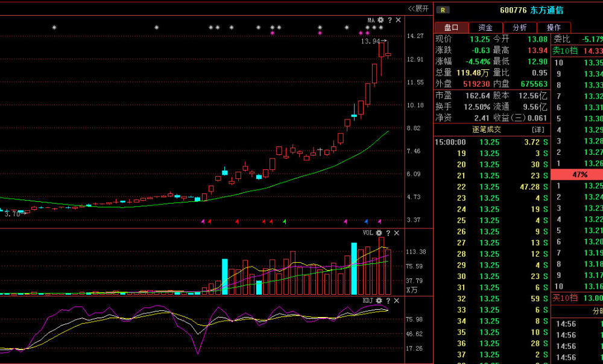Click the VOL panel help question mark
The height and width of the screenshot is (364, 603).
[x=388, y=233]
